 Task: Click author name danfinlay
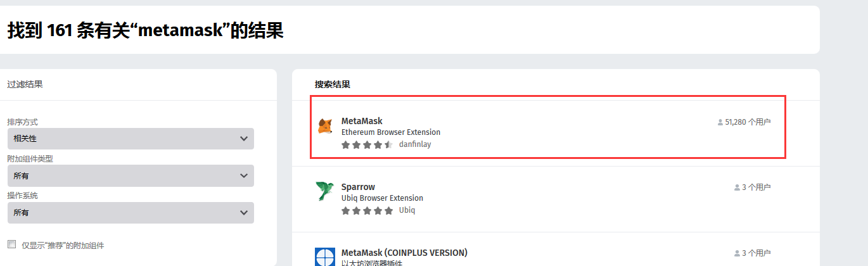415,144
